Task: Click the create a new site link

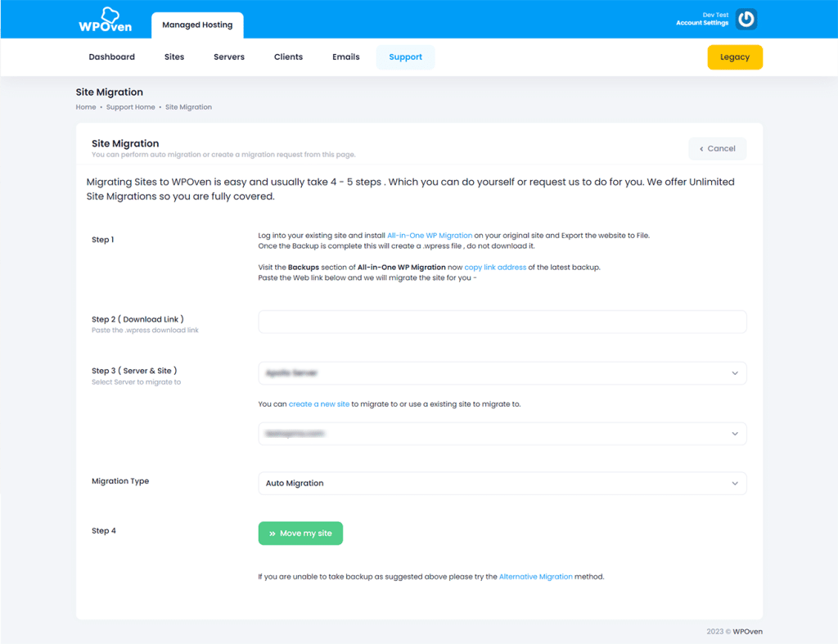Action: (318, 403)
